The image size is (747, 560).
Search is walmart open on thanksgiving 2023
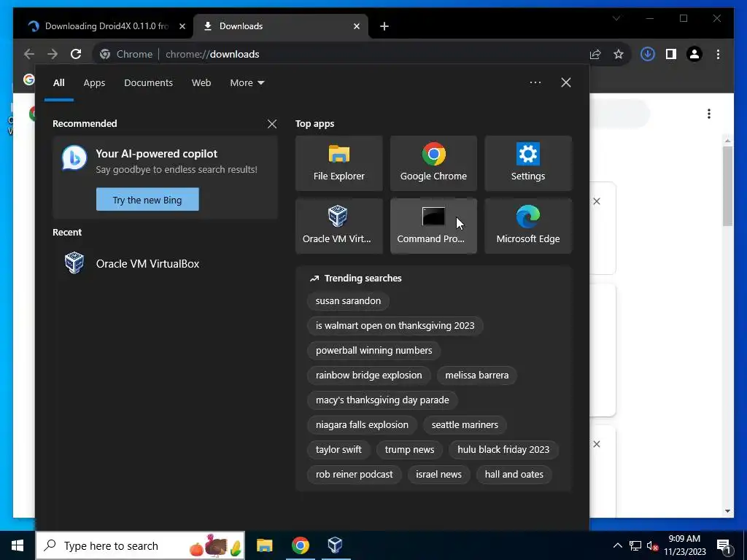pyautogui.click(x=395, y=326)
